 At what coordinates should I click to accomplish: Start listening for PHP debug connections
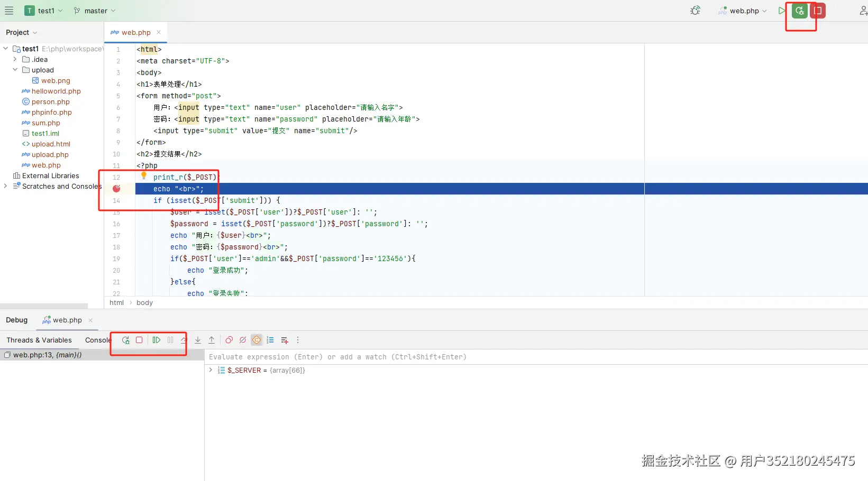695,11
